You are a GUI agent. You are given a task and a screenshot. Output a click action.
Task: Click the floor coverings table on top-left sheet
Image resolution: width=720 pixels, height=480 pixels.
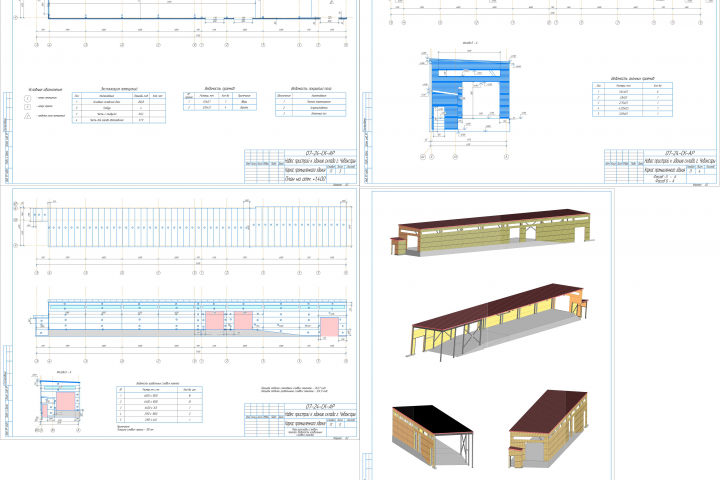310,104
